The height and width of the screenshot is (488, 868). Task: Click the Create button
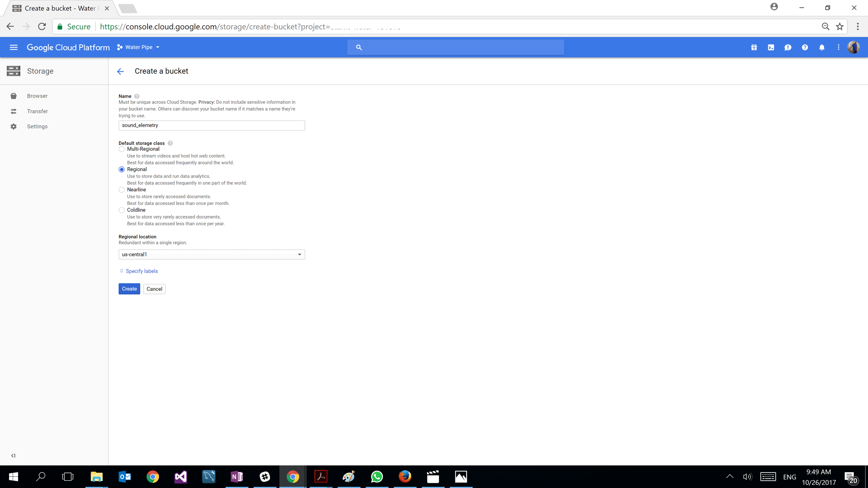129,289
